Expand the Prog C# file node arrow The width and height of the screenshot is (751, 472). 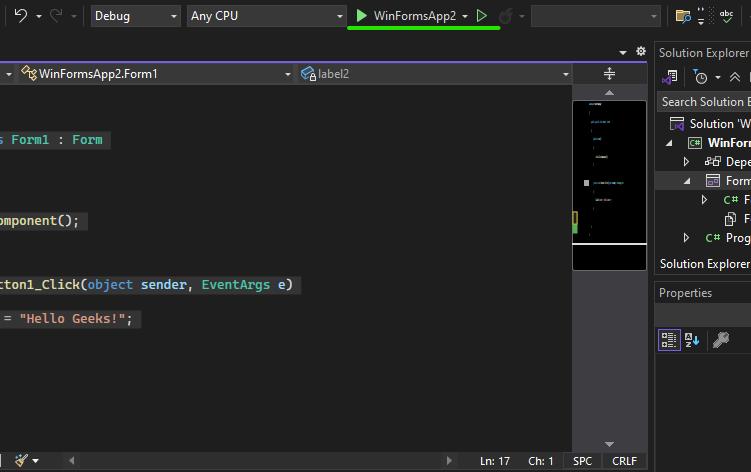tap(686, 238)
